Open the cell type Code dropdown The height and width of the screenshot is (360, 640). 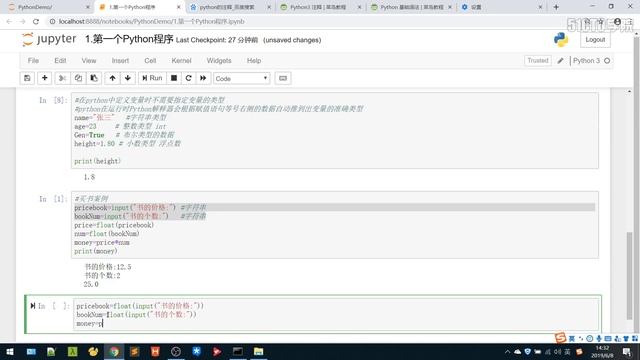pyautogui.click(x=242, y=78)
